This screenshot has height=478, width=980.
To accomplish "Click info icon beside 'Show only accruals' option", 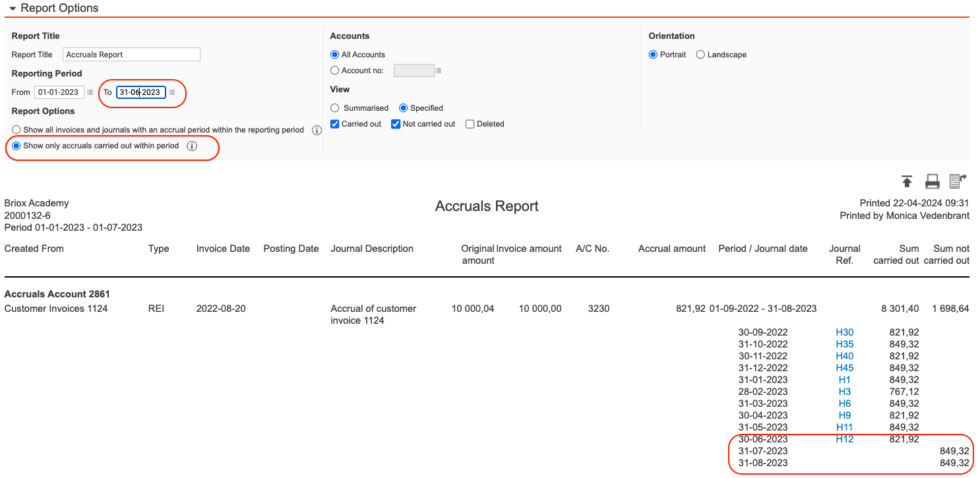I will (191, 146).
